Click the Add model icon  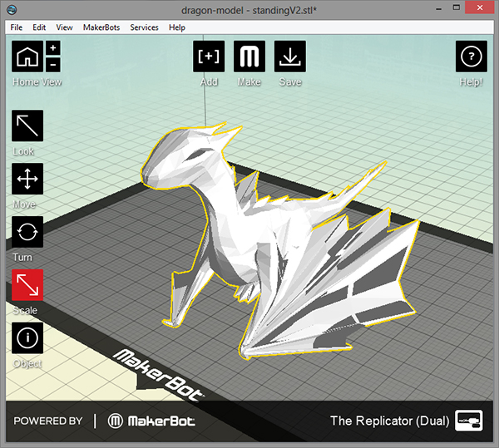pyautogui.click(x=209, y=57)
